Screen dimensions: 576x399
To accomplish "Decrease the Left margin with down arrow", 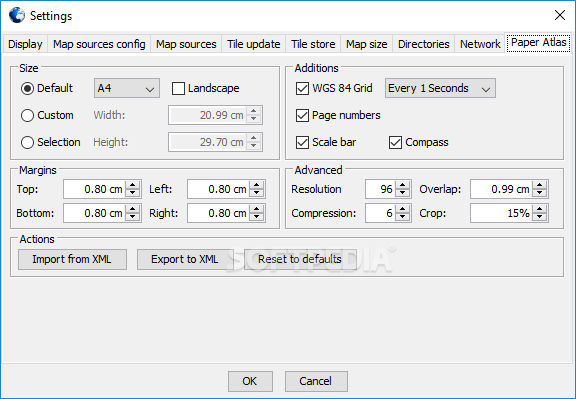I will click(x=257, y=193).
